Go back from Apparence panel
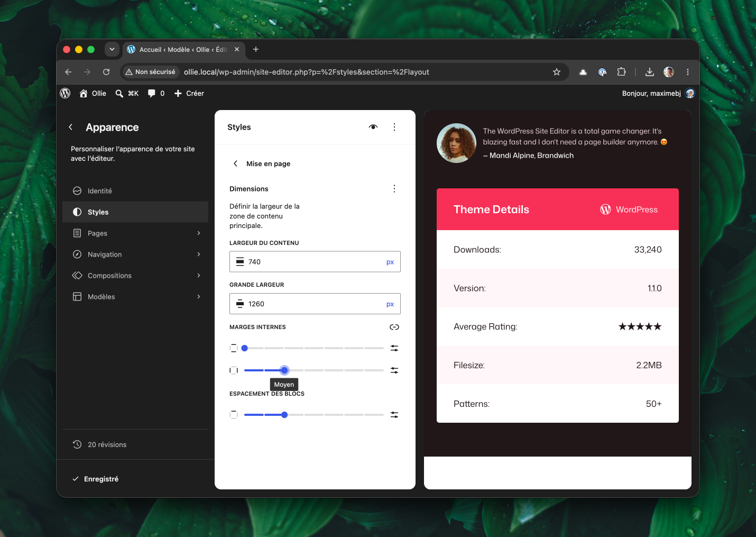The height and width of the screenshot is (537, 756). click(71, 127)
